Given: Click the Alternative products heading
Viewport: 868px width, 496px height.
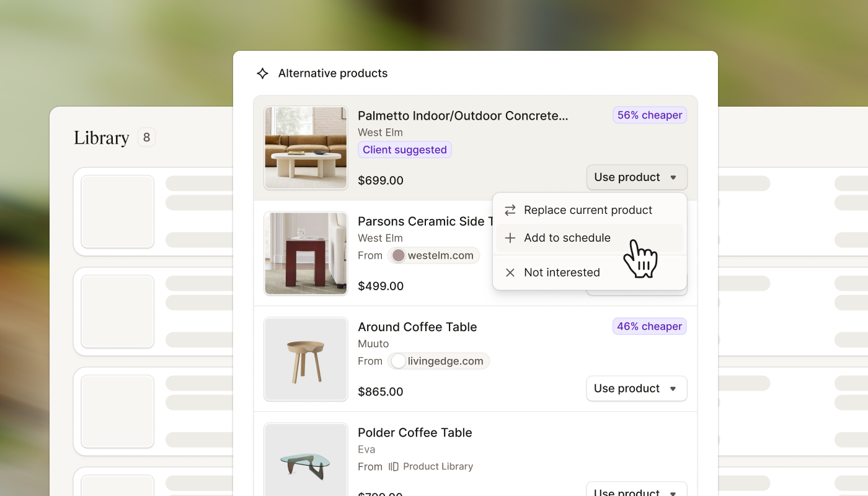Looking at the screenshot, I should [333, 73].
